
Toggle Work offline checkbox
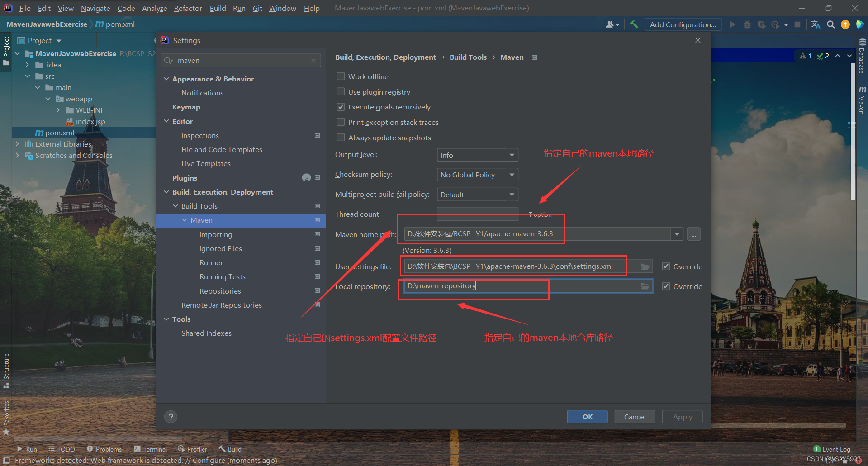click(341, 76)
